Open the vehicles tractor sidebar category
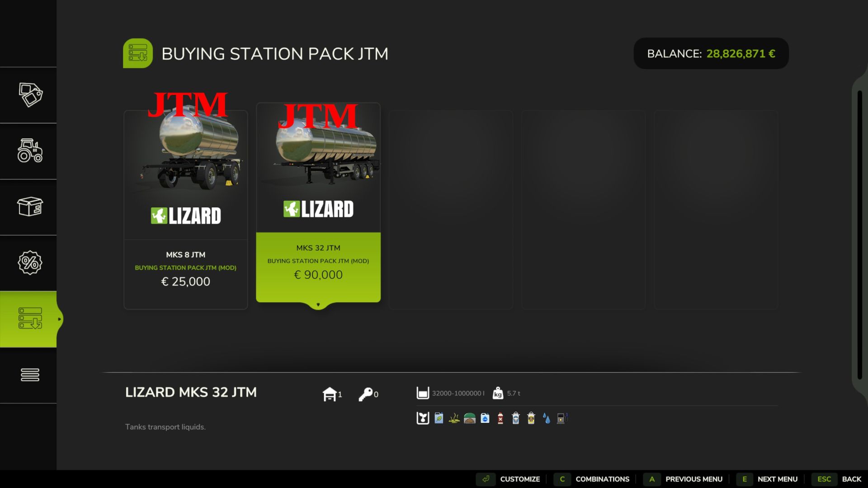 [30, 151]
